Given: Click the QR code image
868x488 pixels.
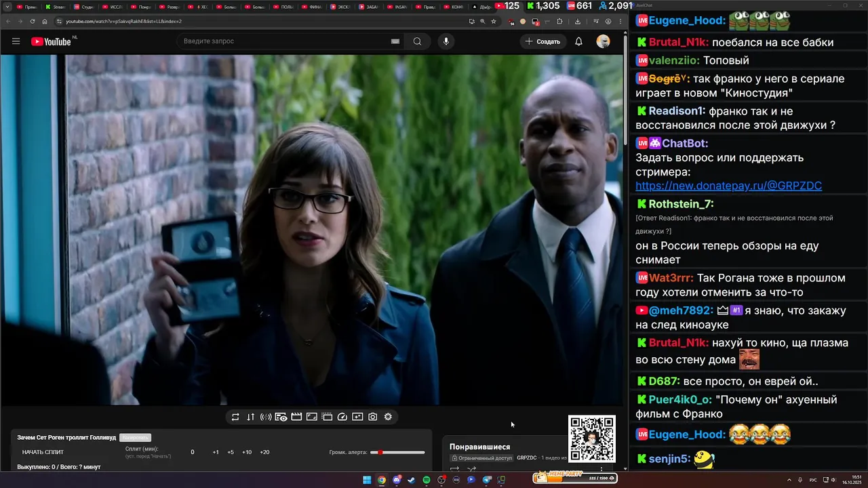Looking at the screenshot, I should (x=592, y=439).
